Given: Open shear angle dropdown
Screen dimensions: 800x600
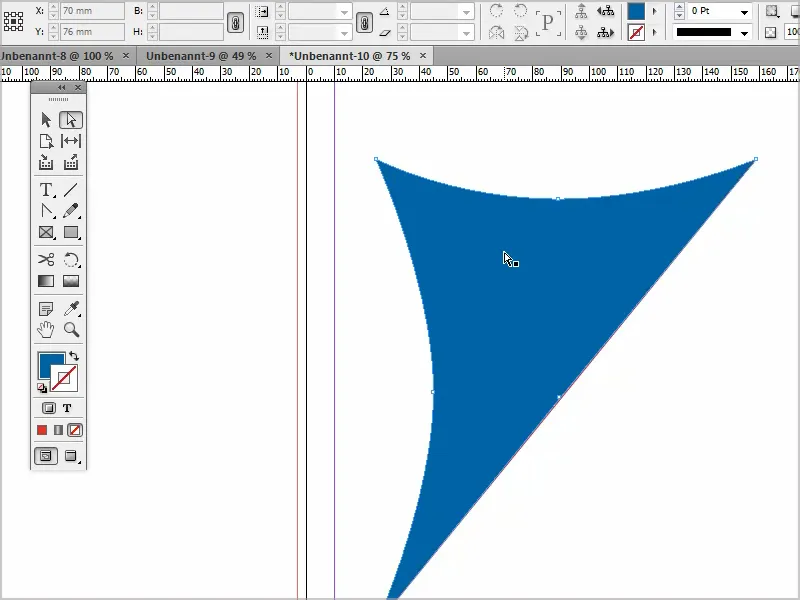Looking at the screenshot, I should tap(466, 34).
